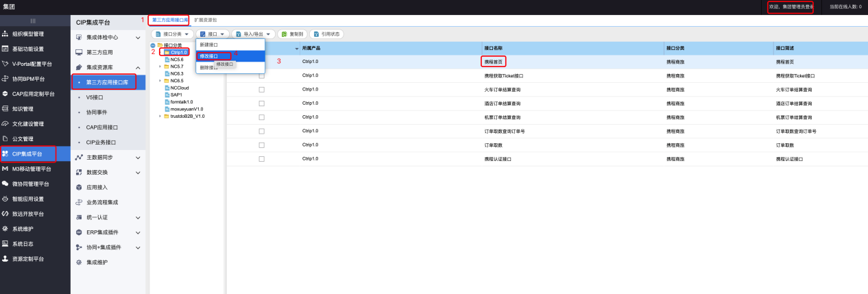Choose 新建接口 from the dropdown menu
Screen dimensions: 868x294
209,45
